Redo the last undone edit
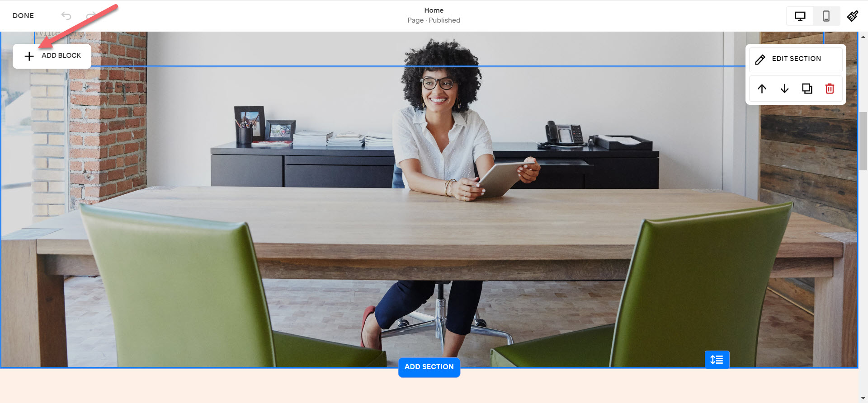Viewport: 868px width, 403px height. pyautogui.click(x=91, y=16)
